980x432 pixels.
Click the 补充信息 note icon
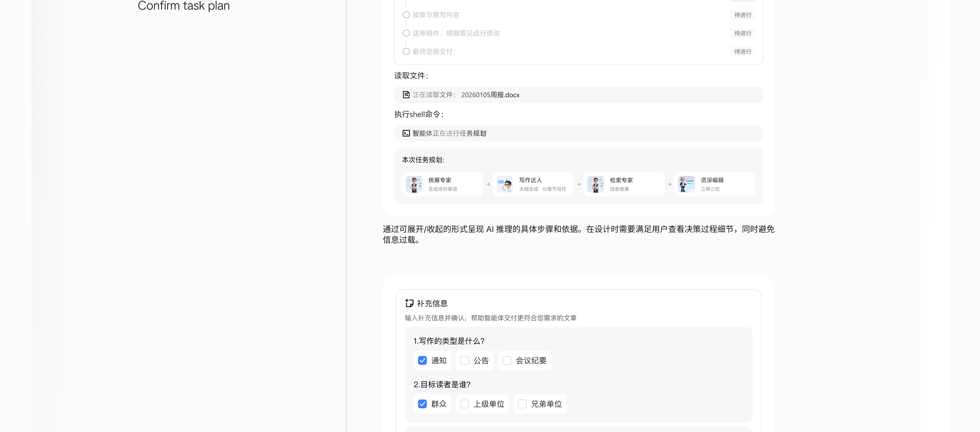pyautogui.click(x=409, y=303)
